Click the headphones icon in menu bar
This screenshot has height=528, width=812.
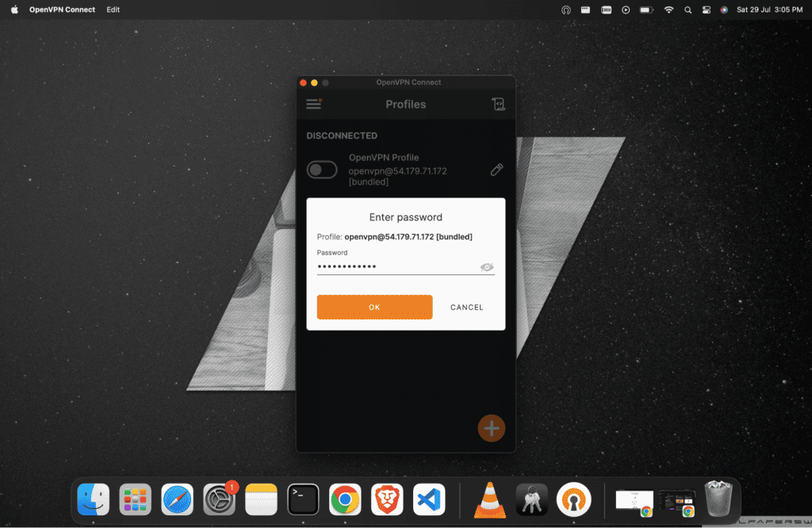[566, 10]
